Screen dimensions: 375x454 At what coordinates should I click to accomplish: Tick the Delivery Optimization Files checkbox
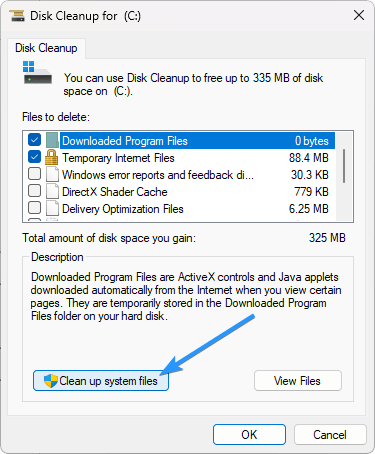pyautogui.click(x=34, y=208)
